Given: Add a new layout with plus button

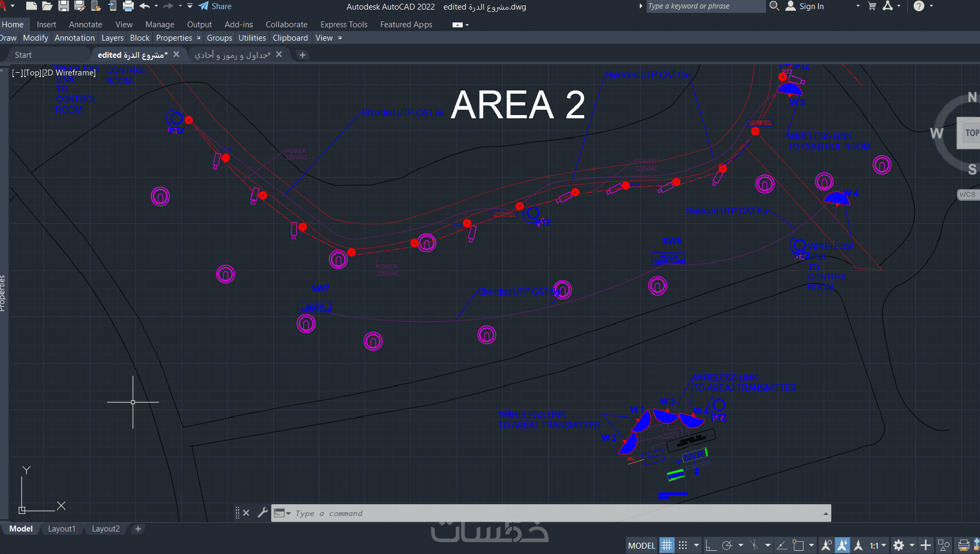Looking at the screenshot, I should tap(138, 529).
